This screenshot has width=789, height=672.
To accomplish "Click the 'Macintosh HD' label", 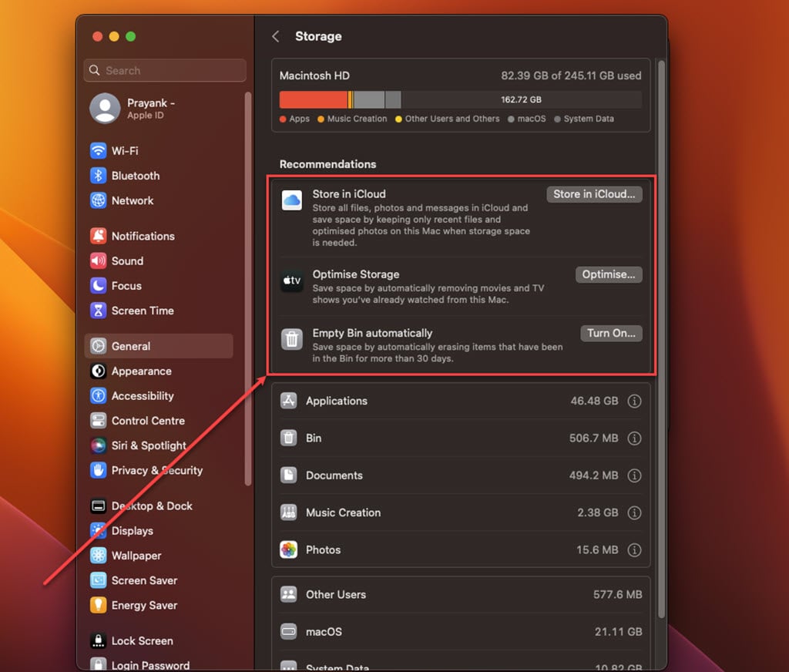I will point(314,76).
